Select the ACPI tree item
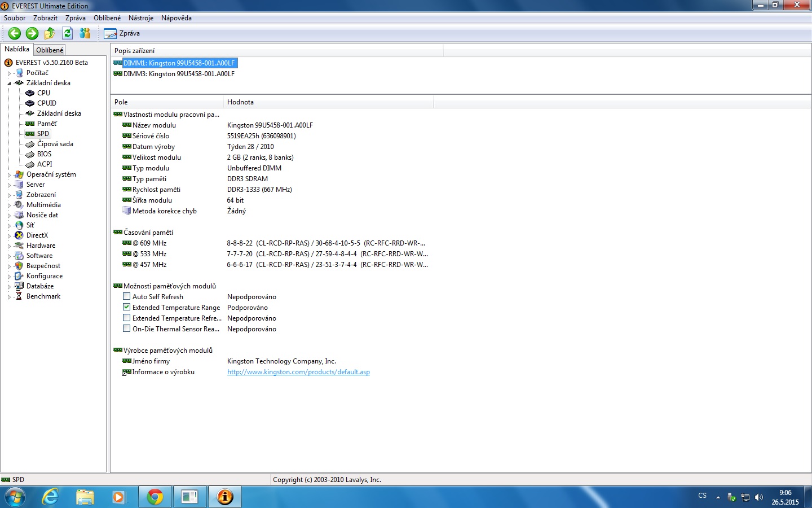Viewport: 812px width, 508px height. [x=45, y=164]
